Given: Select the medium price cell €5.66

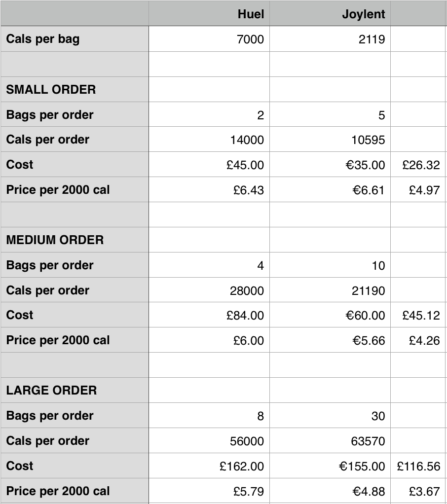Looking at the screenshot, I should pos(330,340).
